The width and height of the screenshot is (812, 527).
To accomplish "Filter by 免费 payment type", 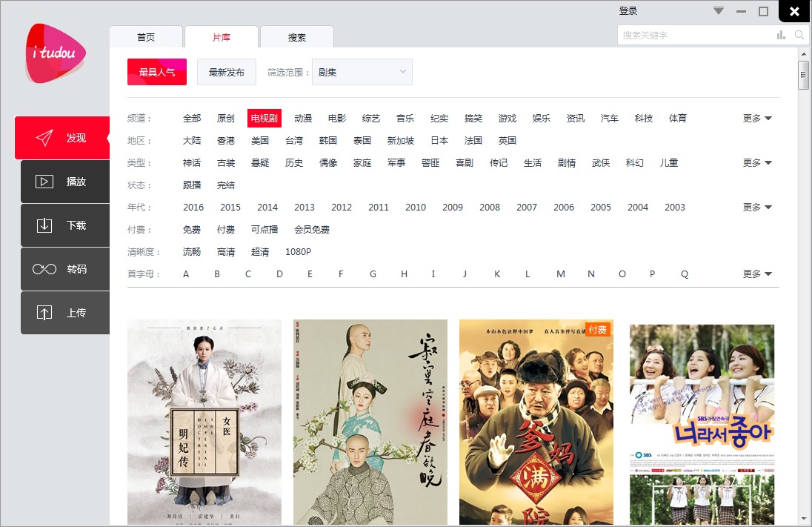I will click(x=192, y=230).
